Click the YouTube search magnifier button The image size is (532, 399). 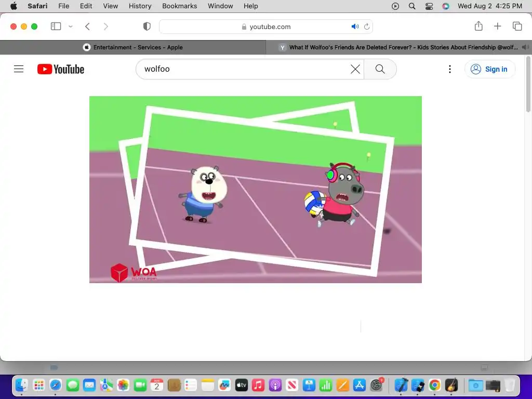(380, 69)
